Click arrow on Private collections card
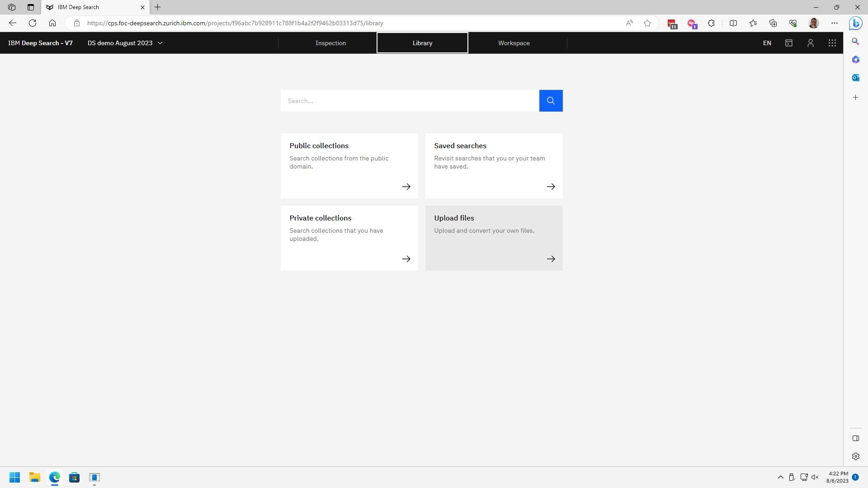Viewport: 868px width, 488px height. 406,259
